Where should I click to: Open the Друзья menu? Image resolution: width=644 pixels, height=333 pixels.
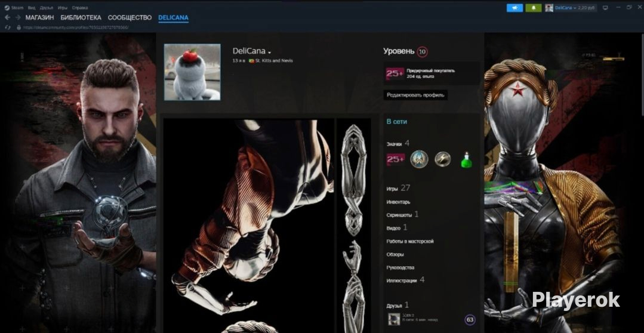tap(47, 8)
